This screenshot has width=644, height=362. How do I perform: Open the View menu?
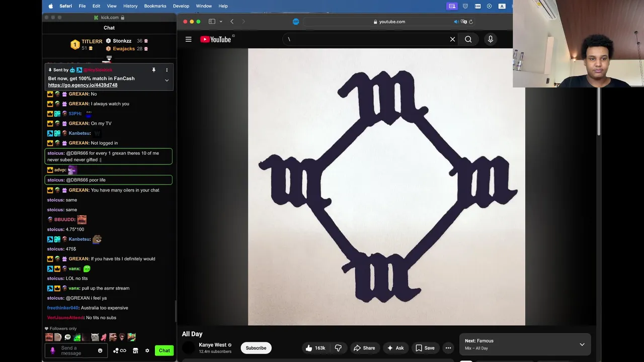[x=112, y=6]
